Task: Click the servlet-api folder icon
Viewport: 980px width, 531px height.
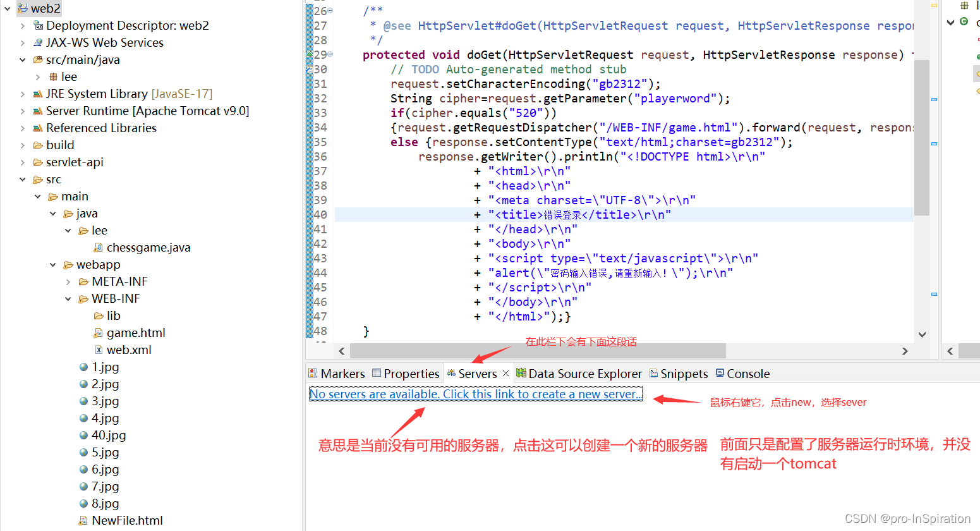Action: 38,162
